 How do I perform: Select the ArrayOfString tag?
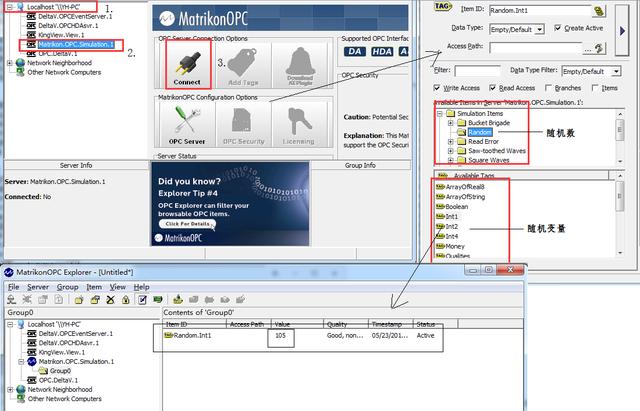(465, 197)
